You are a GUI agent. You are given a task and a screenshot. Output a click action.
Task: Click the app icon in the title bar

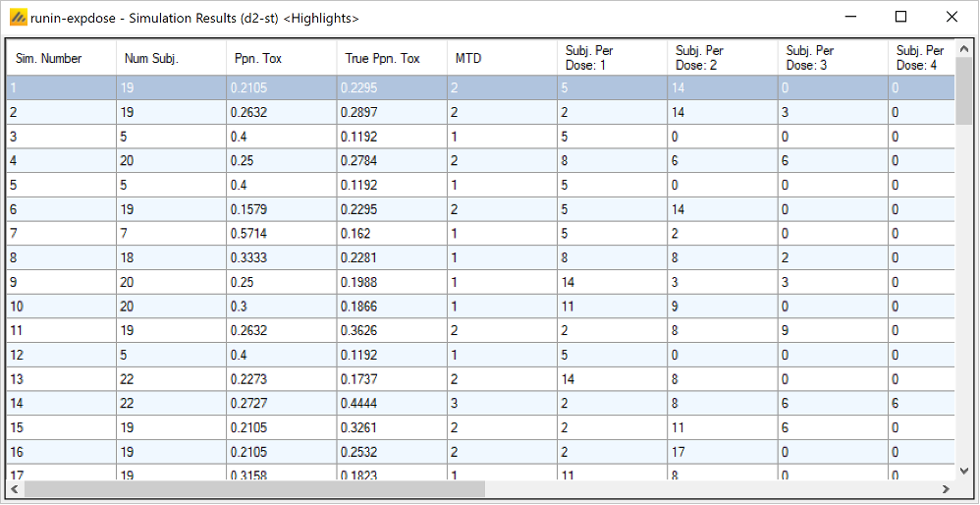pos(18,18)
